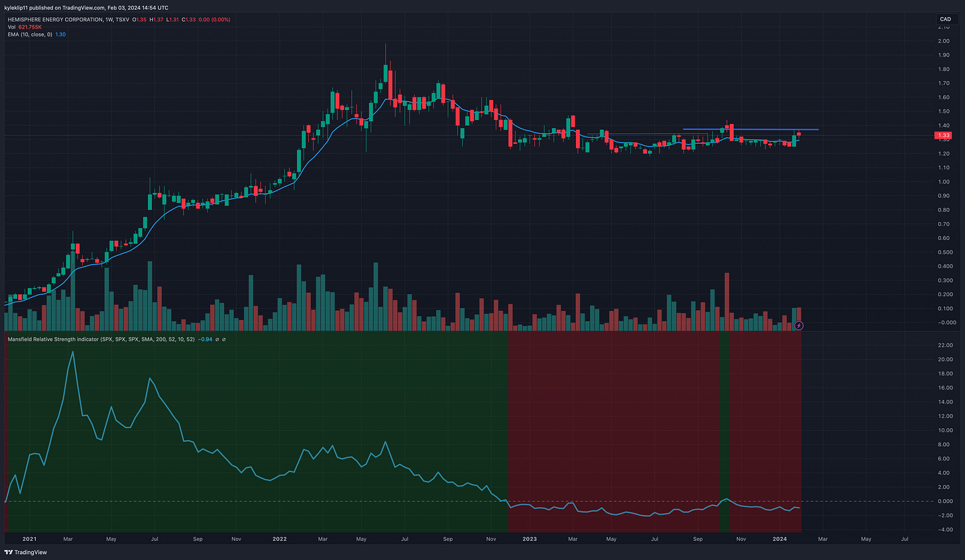Click the purple lightning event marker
The width and height of the screenshot is (965, 560).
click(799, 325)
